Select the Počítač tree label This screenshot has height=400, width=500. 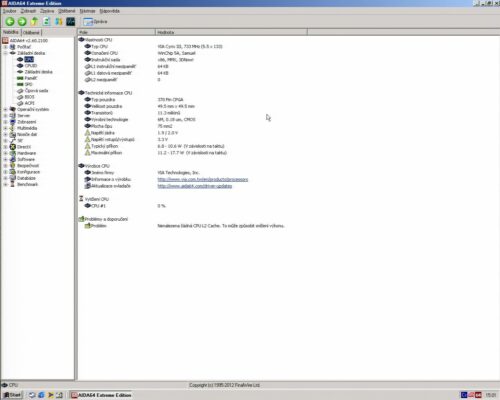[24, 47]
